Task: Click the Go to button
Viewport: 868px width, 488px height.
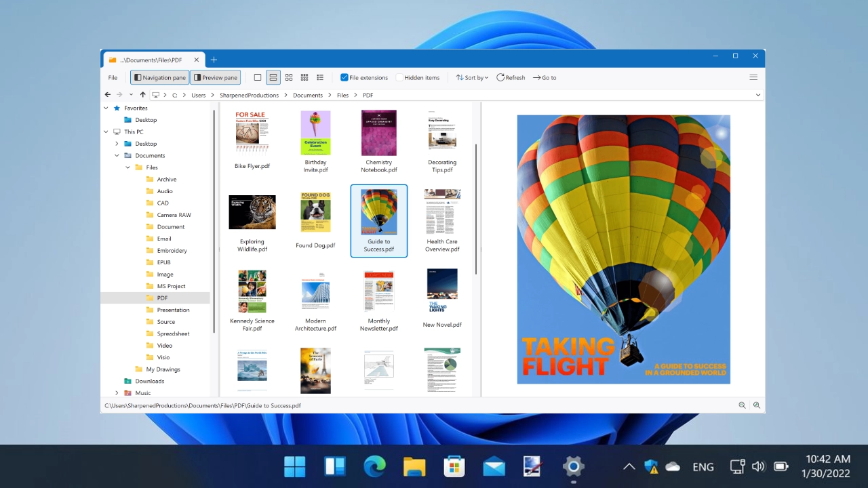Action: [545, 77]
